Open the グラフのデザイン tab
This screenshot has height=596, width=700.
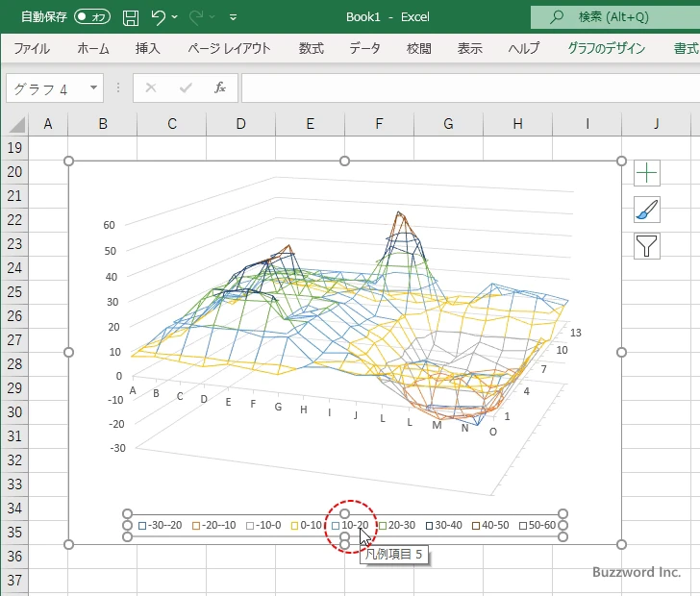(606, 48)
